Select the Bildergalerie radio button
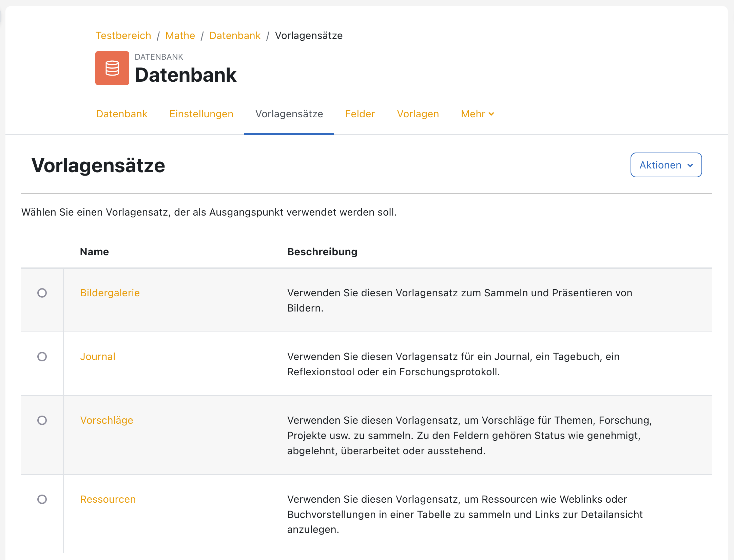This screenshot has height=560, width=734. click(x=42, y=294)
